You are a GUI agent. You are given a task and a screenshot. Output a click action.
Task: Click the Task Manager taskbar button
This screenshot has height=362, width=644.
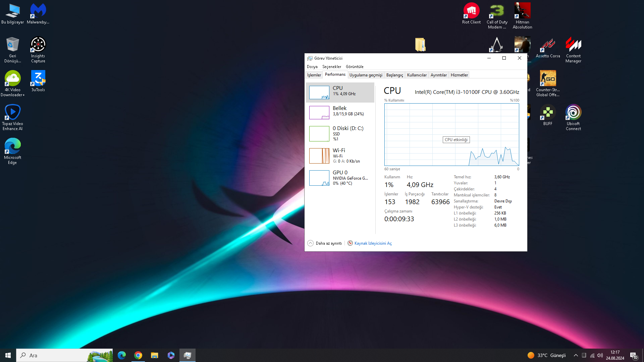tap(187, 355)
